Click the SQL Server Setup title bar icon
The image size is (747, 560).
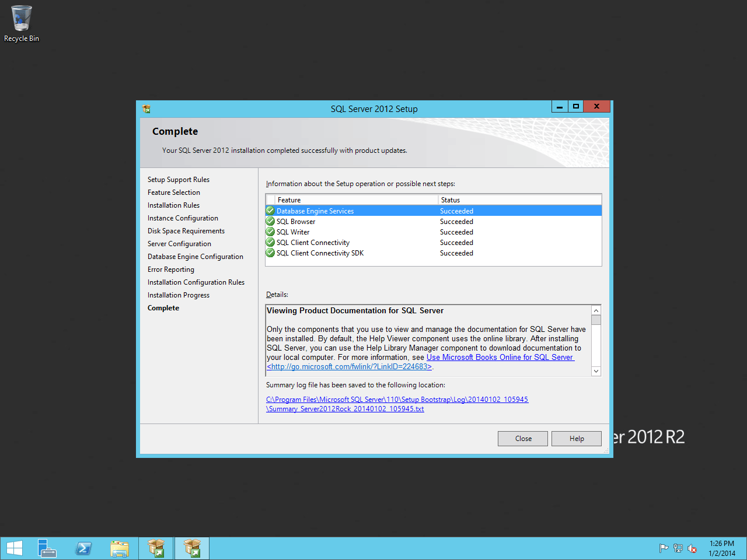coord(146,109)
